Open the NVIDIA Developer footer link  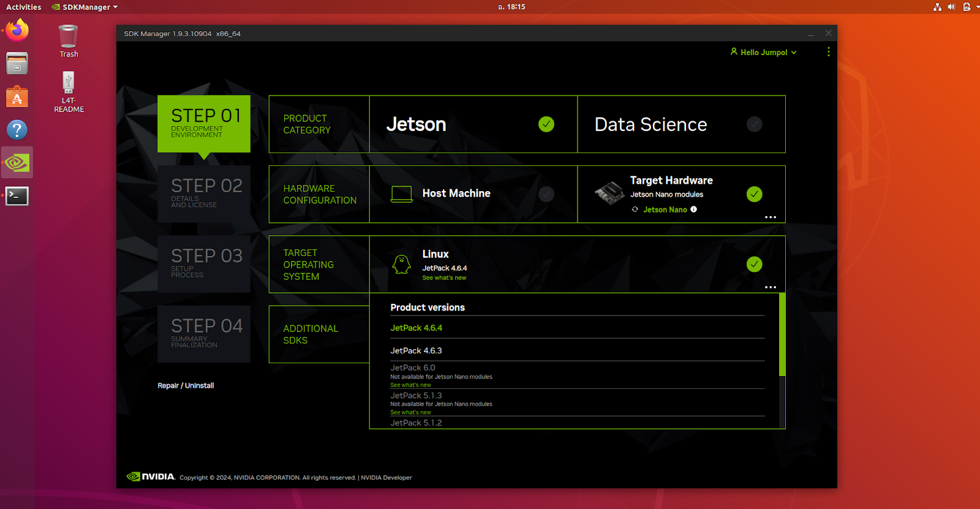386,478
